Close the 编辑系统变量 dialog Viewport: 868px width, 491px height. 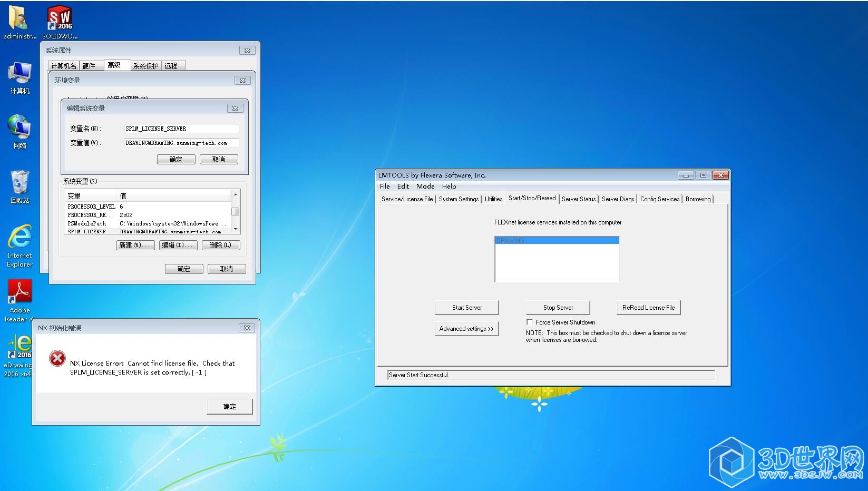pos(235,108)
